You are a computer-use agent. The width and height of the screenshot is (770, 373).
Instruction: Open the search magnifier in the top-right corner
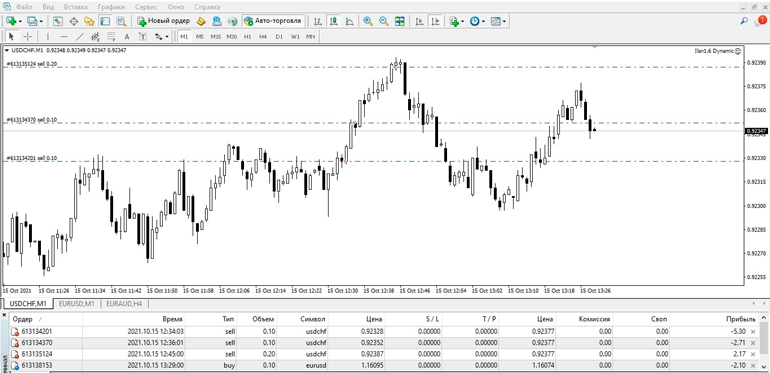[744, 21]
